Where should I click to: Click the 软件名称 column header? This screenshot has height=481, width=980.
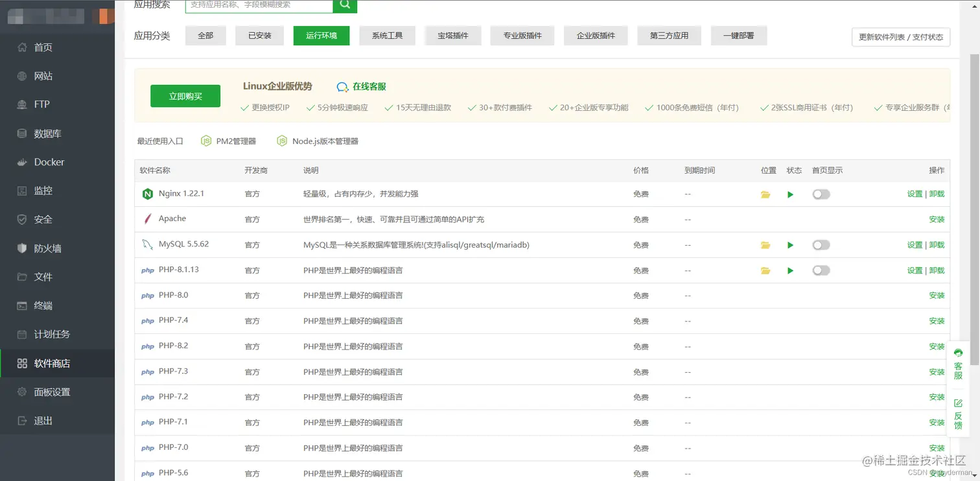point(155,170)
